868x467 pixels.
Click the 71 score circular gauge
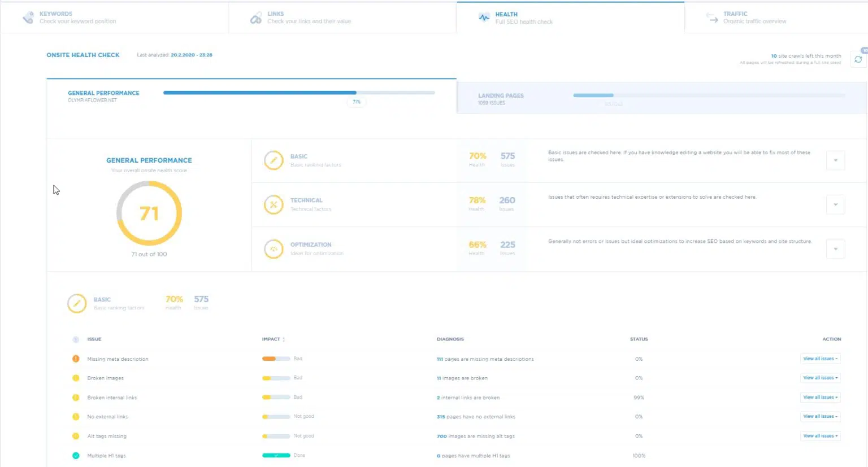[x=149, y=213]
